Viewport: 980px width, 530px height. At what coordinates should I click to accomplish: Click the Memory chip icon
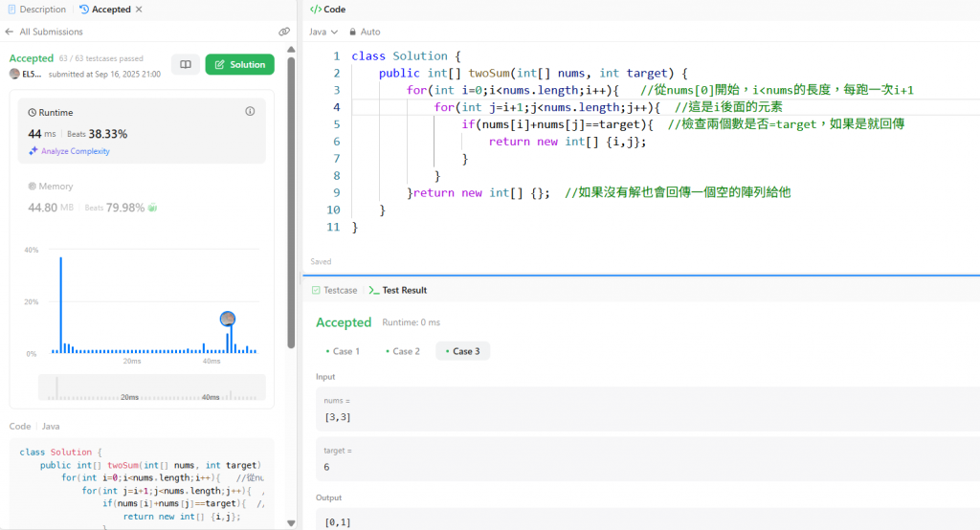(32, 187)
